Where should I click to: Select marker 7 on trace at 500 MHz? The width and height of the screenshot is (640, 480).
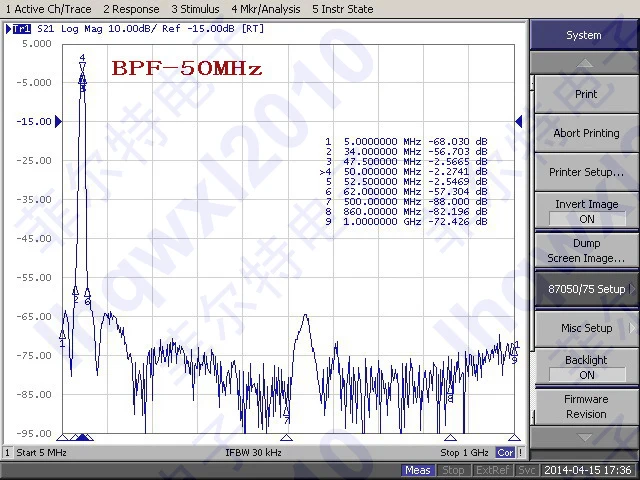(x=287, y=413)
